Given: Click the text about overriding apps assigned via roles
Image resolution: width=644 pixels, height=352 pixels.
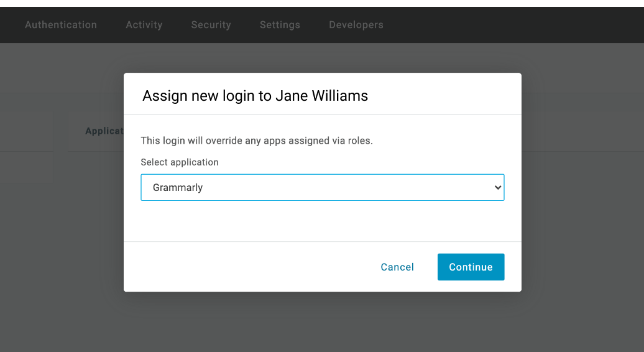Looking at the screenshot, I should pos(257,141).
